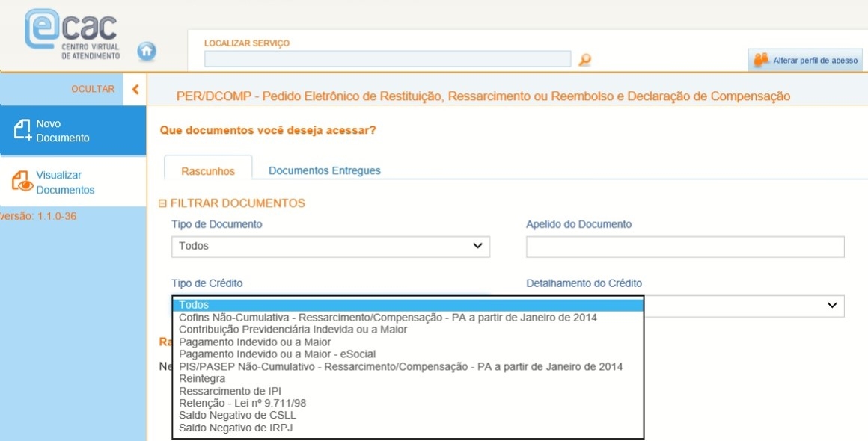Click the Localizar Serviço search field

click(388, 59)
